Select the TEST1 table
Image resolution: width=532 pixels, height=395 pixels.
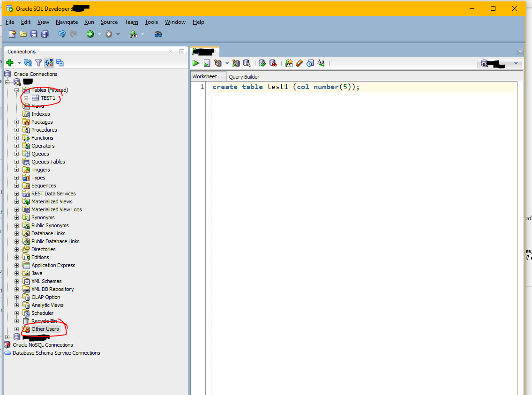coord(48,98)
